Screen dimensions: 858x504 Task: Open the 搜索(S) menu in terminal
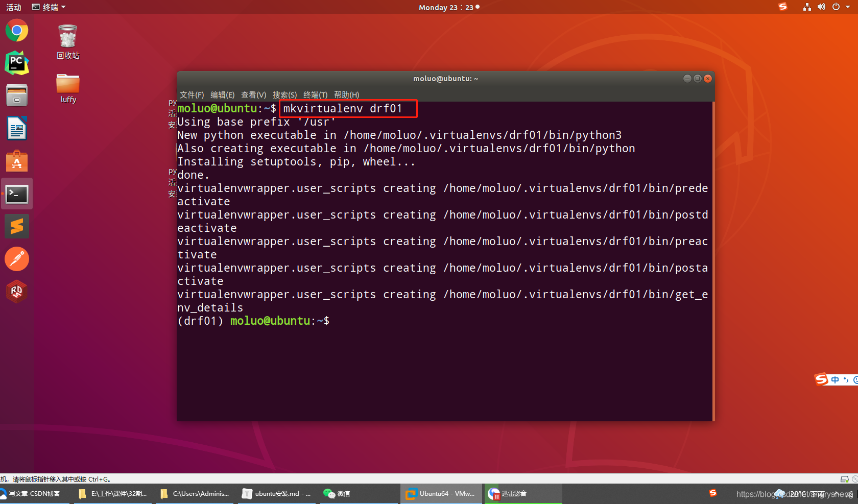pos(284,95)
